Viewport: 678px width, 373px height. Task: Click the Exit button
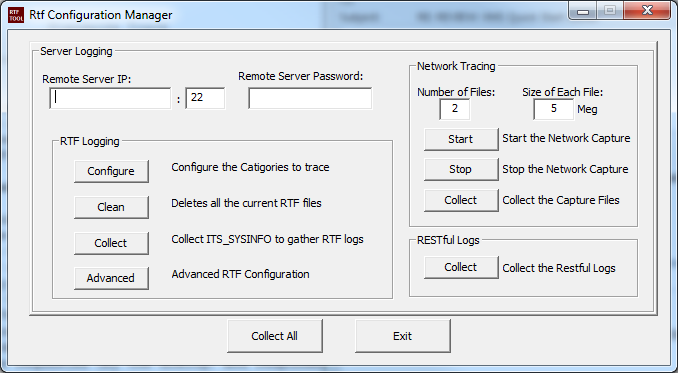pos(403,336)
